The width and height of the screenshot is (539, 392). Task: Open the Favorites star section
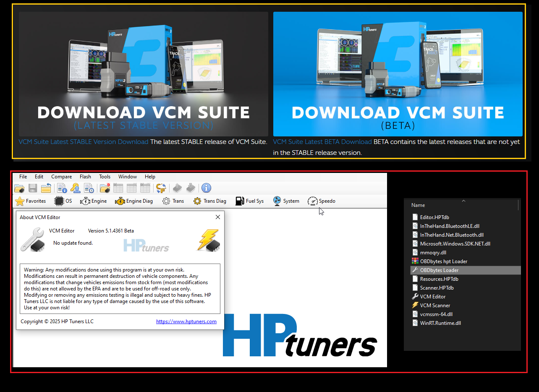point(30,201)
